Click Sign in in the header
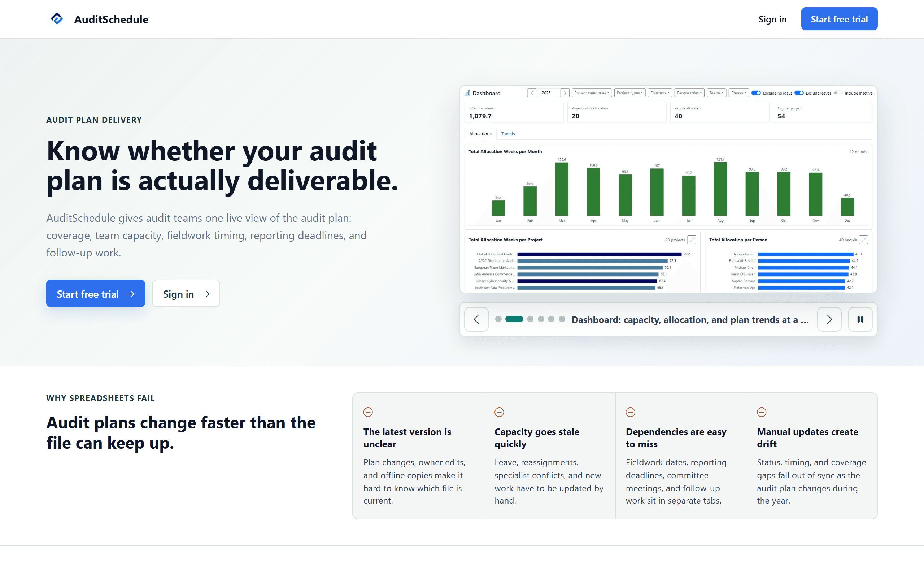Screen dimensions: 924x578 click(x=772, y=19)
